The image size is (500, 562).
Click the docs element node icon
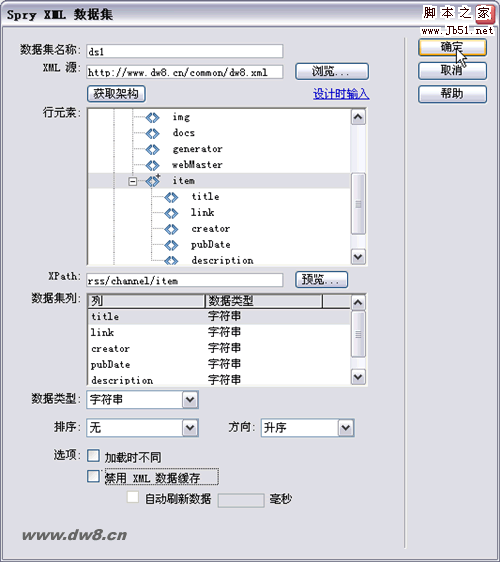click(x=152, y=133)
